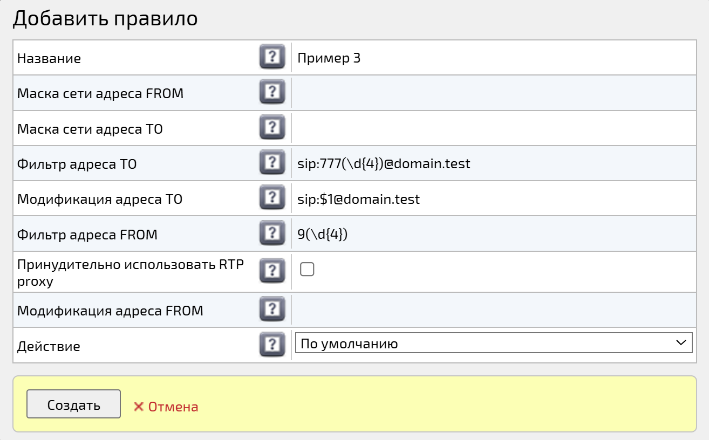709x440 pixels.
Task: Click the empty Маска сети адреса FROM field
Action: [494, 93]
